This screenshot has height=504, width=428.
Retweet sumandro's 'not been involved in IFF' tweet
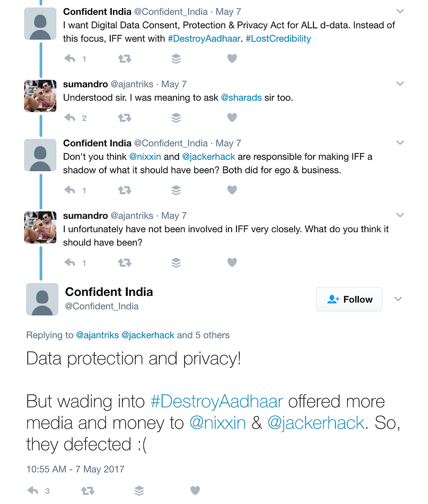click(125, 262)
